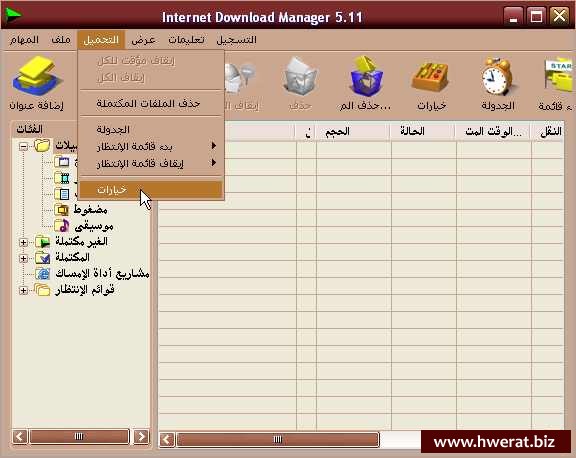The width and height of the screenshot is (576, 458).
Task: Choose حذف الملفات المكتملة menu entry
Action: pyautogui.click(x=151, y=104)
